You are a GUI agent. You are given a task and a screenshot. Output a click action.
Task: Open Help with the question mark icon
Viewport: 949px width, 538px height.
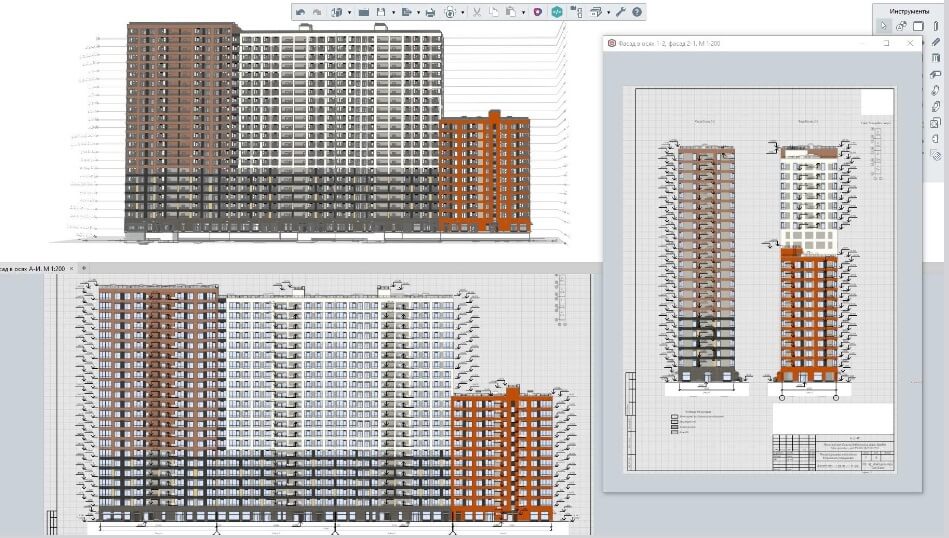point(637,12)
